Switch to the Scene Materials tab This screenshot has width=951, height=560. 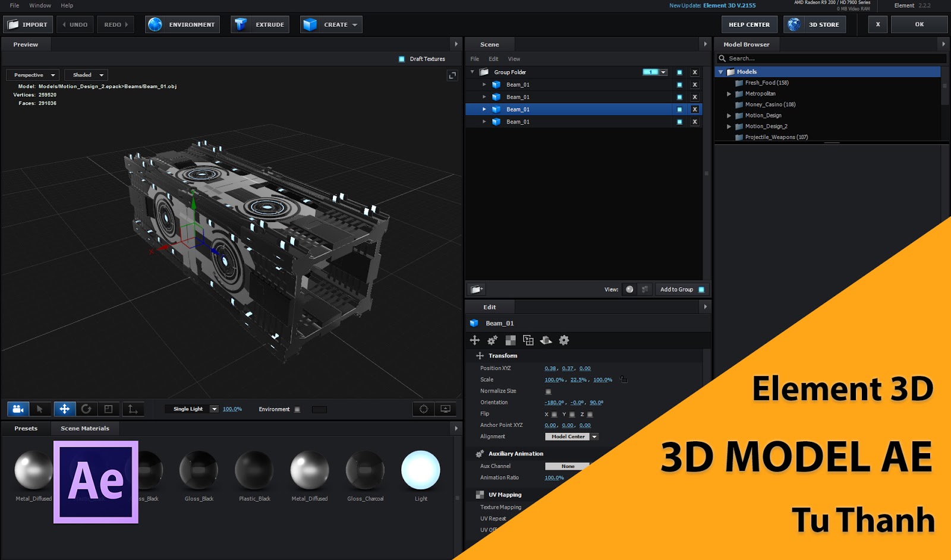click(x=85, y=428)
